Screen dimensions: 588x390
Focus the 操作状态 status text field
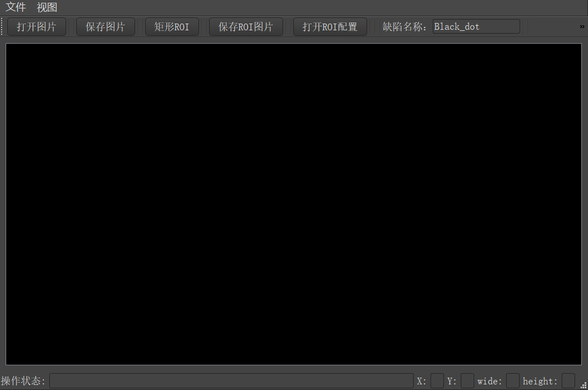pos(232,380)
